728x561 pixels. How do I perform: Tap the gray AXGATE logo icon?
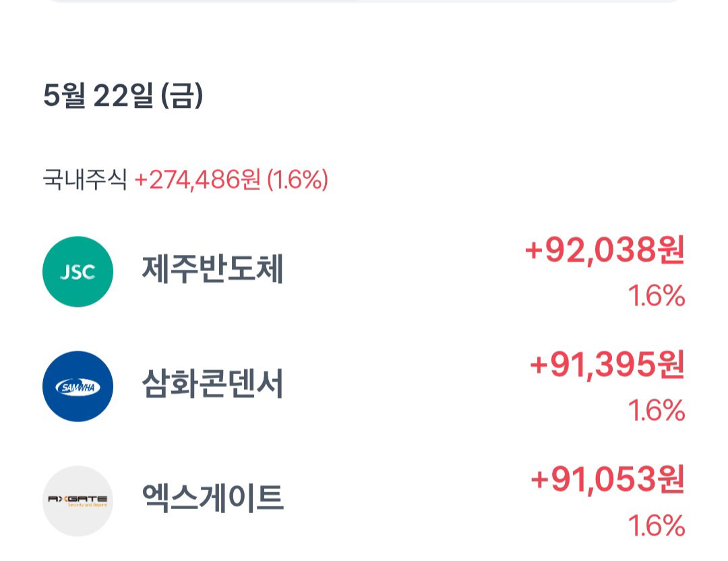pyautogui.click(x=78, y=501)
